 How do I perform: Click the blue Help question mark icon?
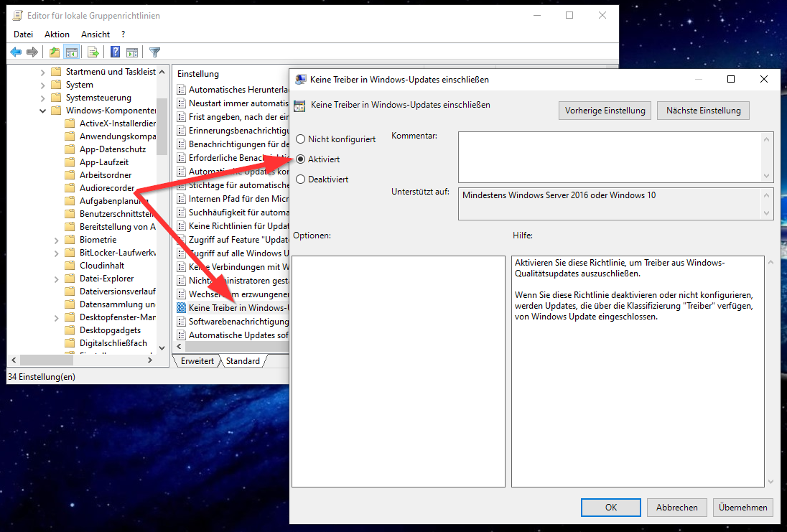[x=115, y=52]
